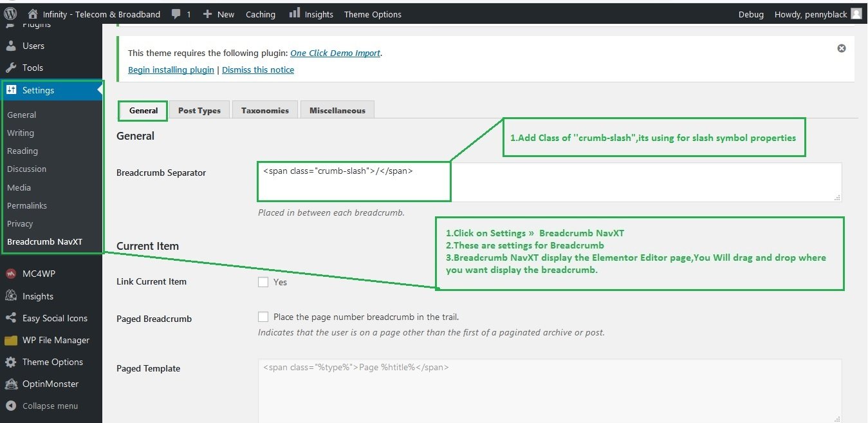Click the Users sidebar icon
The height and width of the screenshot is (423, 868).
click(11, 46)
